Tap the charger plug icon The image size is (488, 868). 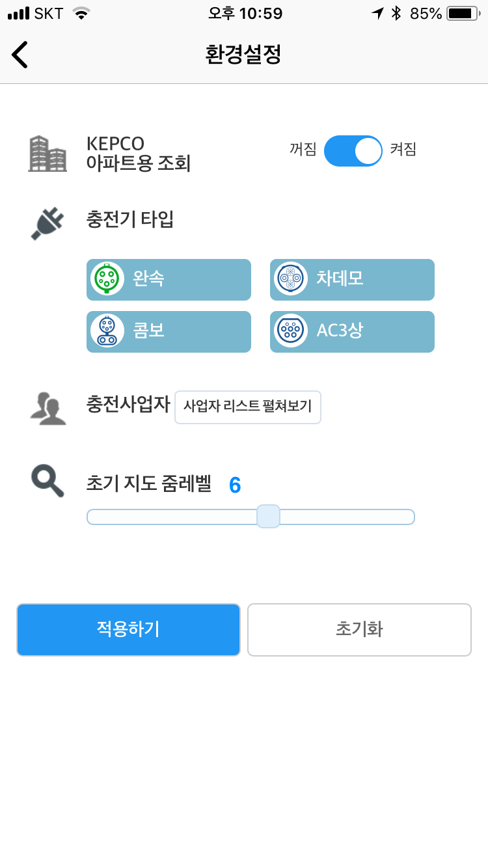(x=47, y=223)
